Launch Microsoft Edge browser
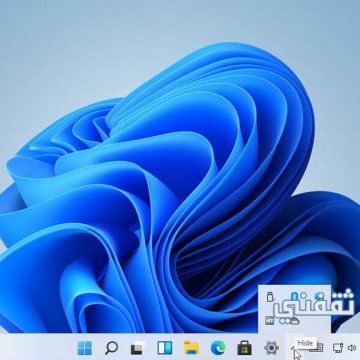360x360 pixels. (218, 348)
